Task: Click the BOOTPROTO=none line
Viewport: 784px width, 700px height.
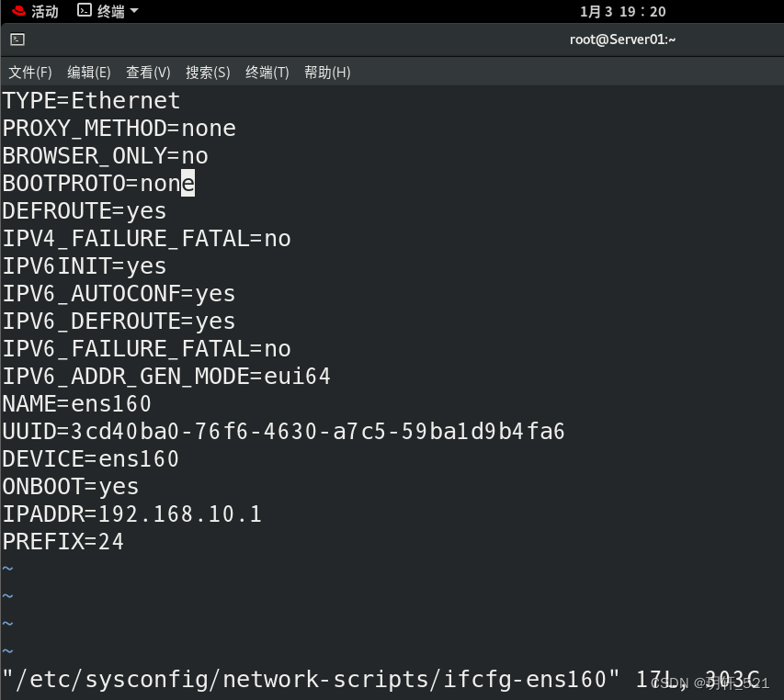Action: (97, 184)
